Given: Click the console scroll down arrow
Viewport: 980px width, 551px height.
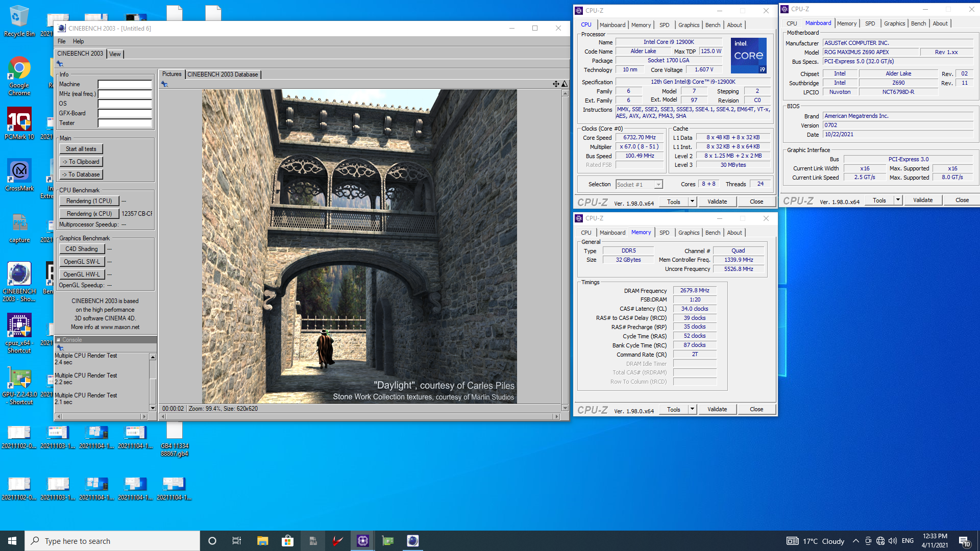Looking at the screenshot, I should point(153,408).
